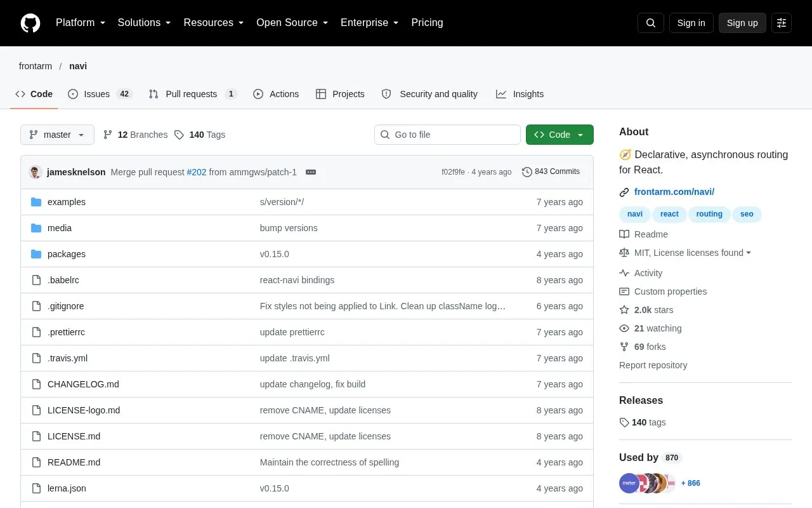Screen dimensions: 812x508
Task: Expand the green Code dropdown button
Action: [x=560, y=135]
